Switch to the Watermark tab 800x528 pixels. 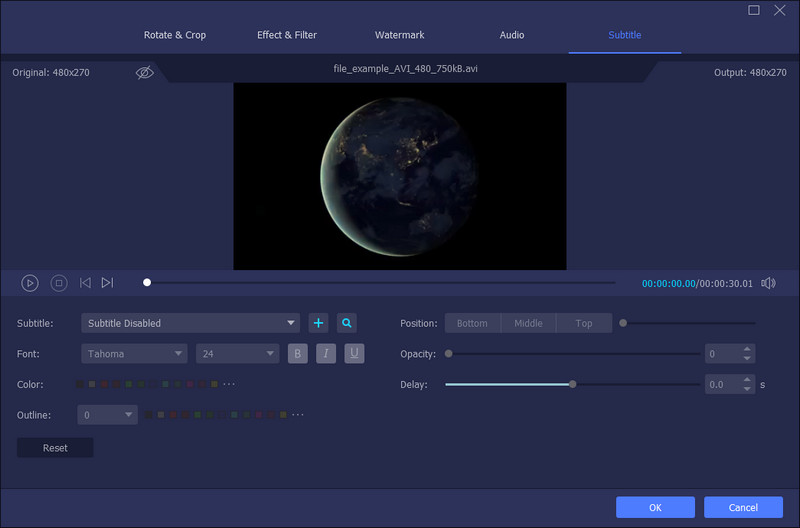[399, 35]
